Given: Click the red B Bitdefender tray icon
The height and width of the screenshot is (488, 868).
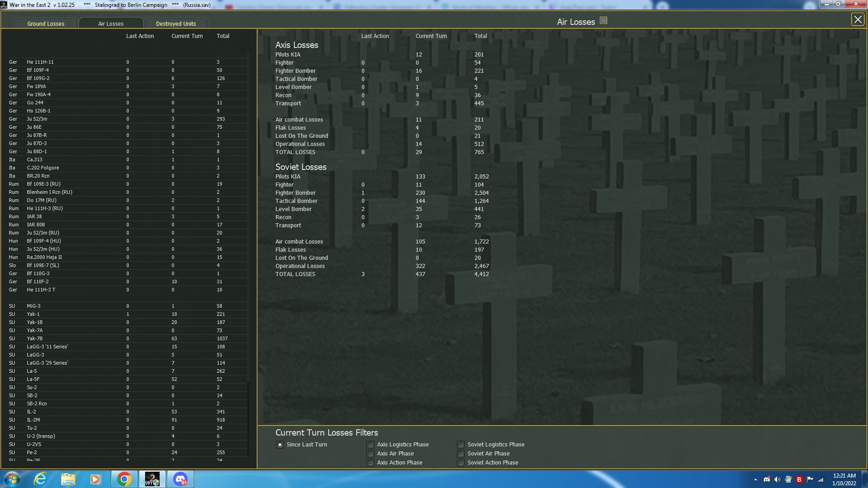Looking at the screenshot, I should click(799, 479).
